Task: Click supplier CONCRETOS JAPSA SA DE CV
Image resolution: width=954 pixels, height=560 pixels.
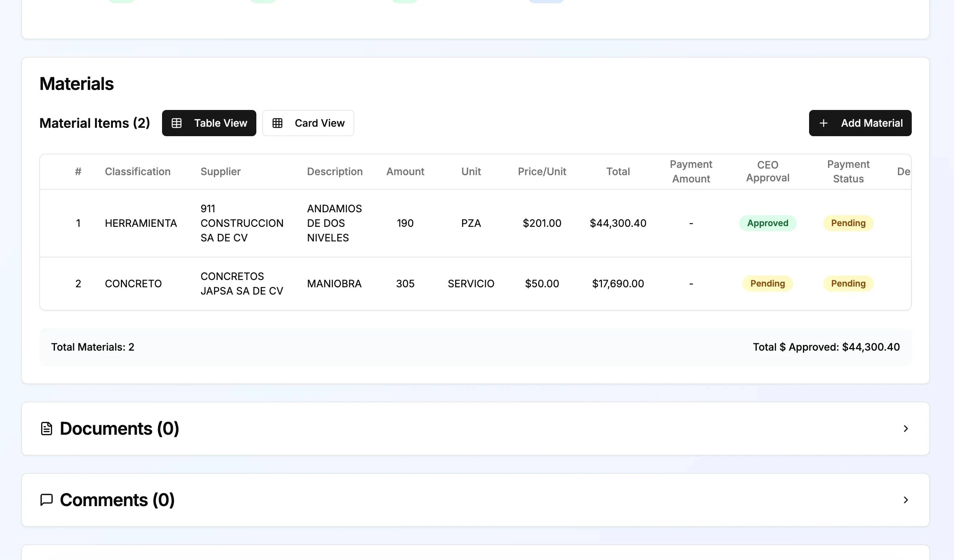Action: tap(242, 284)
